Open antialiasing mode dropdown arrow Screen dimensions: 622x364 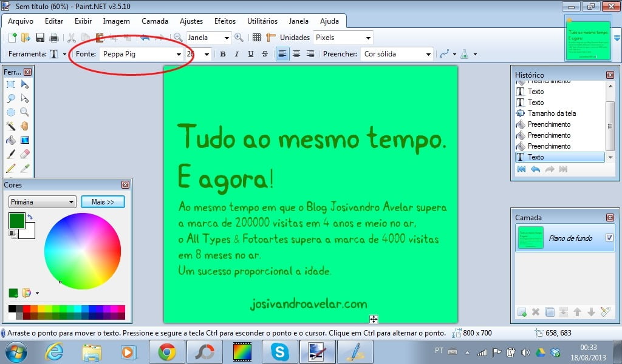click(454, 54)
